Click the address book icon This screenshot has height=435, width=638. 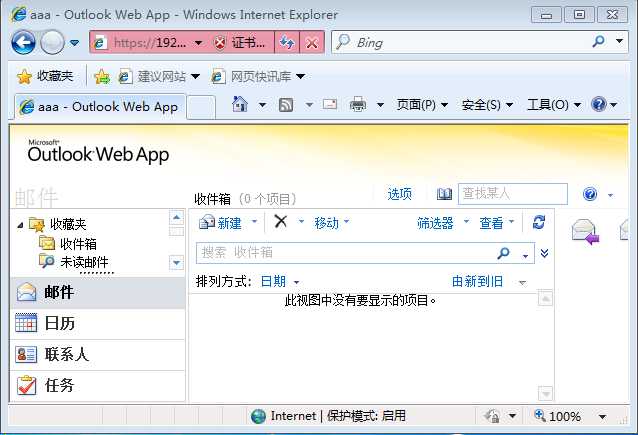click(x=444, y=194)
